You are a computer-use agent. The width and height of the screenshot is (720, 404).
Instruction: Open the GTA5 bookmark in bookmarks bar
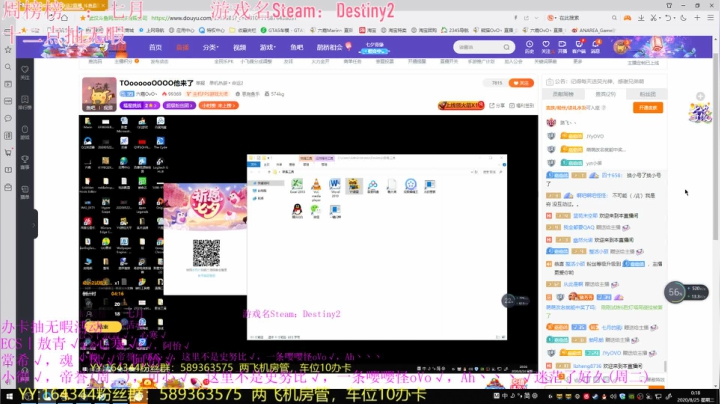(282, 30)
